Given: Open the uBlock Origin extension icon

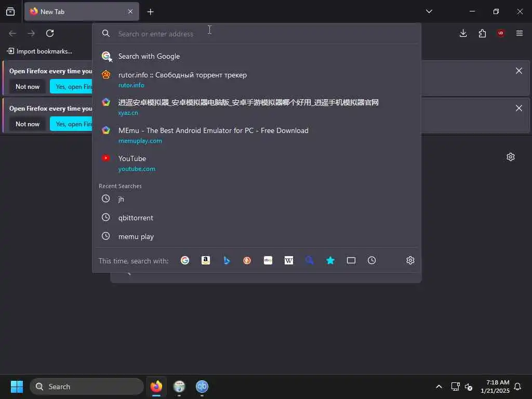Looking at the screenshot, I should click(501, 33).
